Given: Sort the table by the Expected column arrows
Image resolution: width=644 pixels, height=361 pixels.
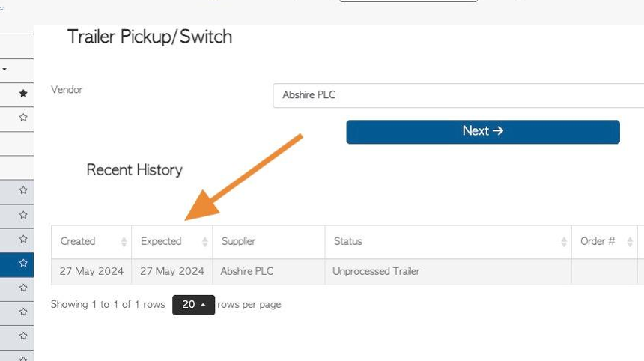Looking at the screenshot, I should click(x=204, y=242).
